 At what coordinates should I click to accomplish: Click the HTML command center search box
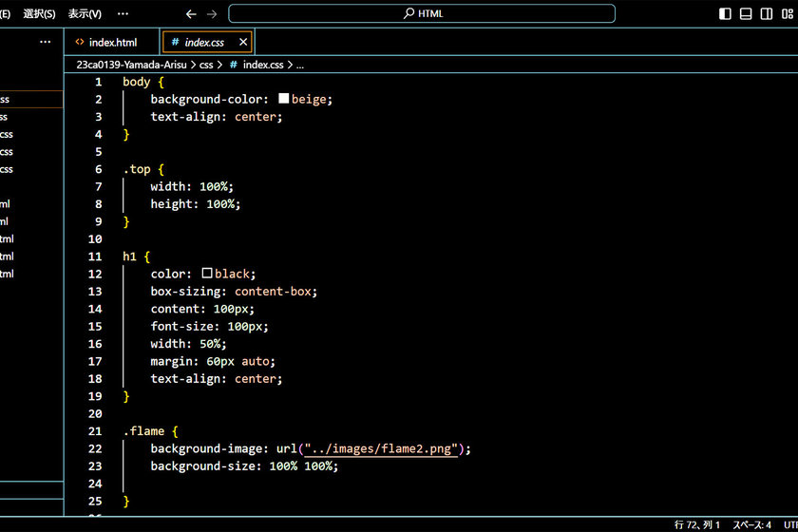[x=422, y=14]
